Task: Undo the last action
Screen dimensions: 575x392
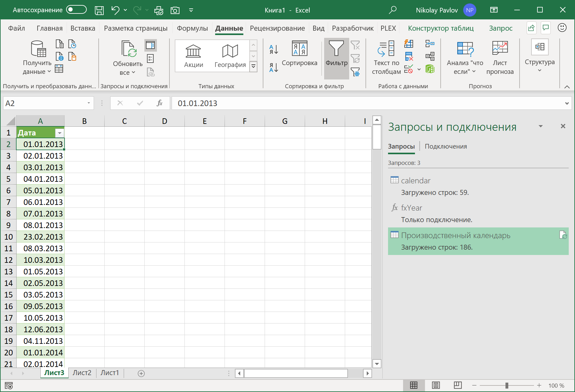Action: coord(115,10)
